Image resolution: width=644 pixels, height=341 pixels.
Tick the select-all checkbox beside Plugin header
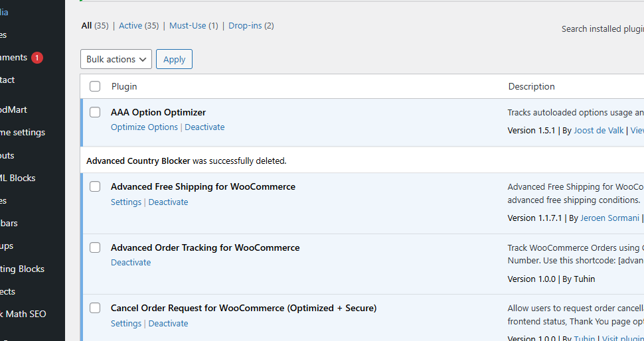95,86
